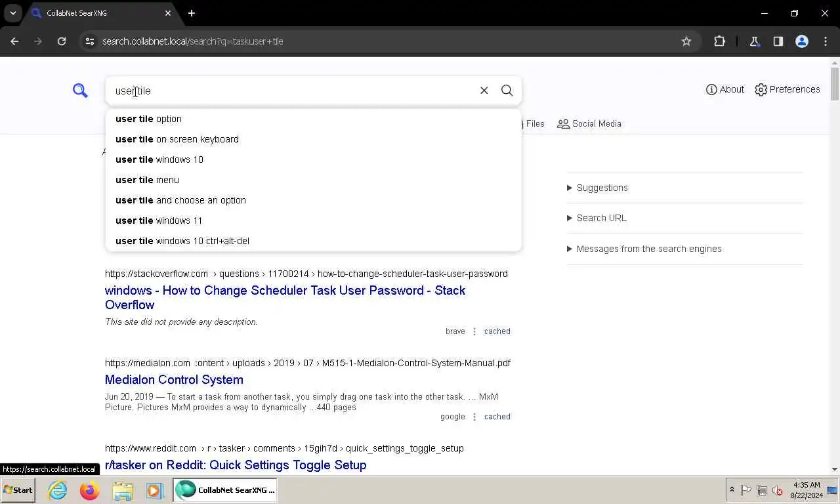Show hidden system tray icons
This screenshot has width=840, height=504.
pyautogui.click(x=732, y=490)
